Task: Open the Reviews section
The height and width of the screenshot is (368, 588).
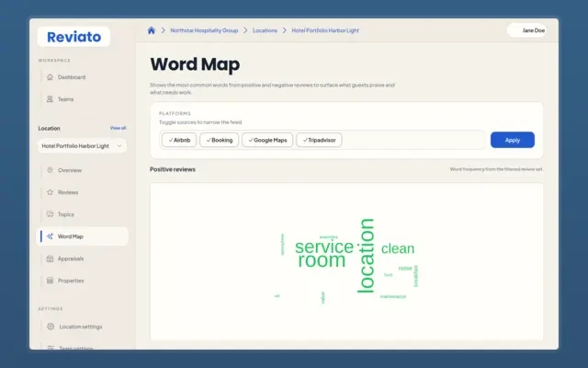Action: coord(68,192)
